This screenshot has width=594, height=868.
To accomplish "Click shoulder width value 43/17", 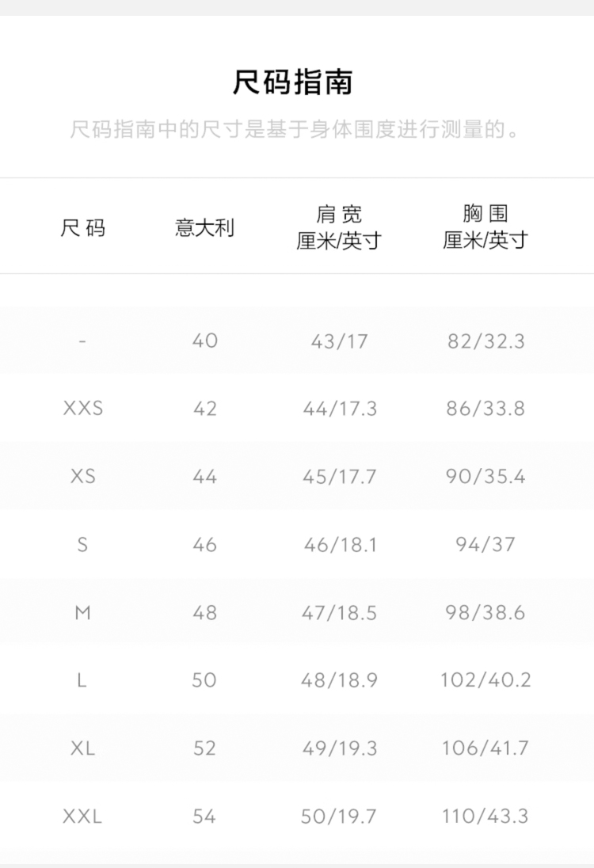I will (x=339, y=341).
